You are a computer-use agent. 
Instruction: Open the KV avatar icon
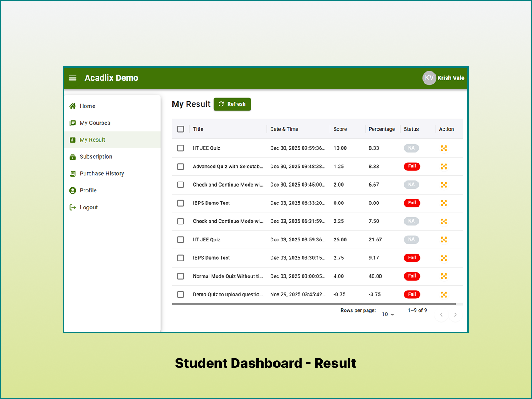429,78
